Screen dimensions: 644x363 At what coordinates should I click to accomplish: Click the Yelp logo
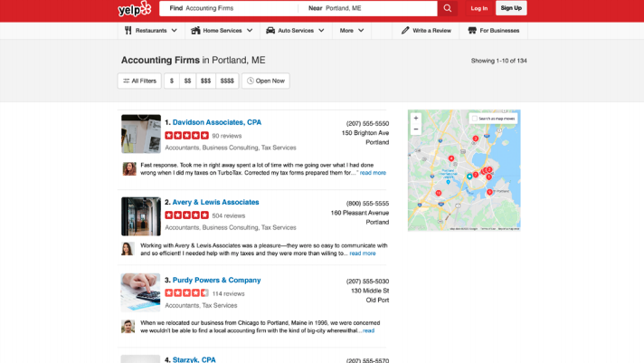pos(134,9)
